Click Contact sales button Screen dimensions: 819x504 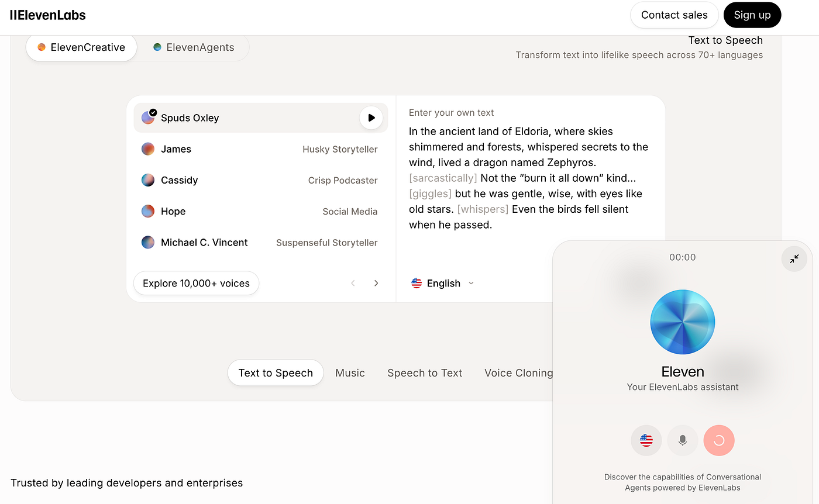[x=675, y=15]
